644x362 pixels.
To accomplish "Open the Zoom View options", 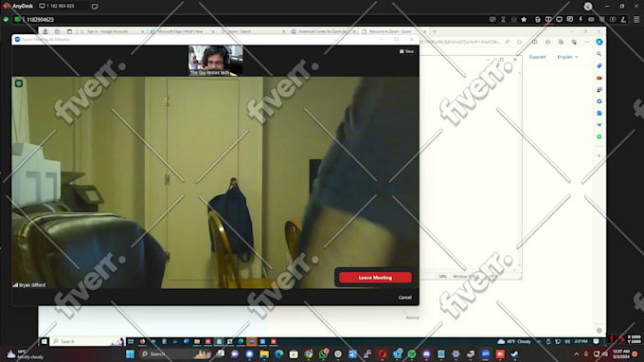I will pyautogui.click(x=406, y=51).
